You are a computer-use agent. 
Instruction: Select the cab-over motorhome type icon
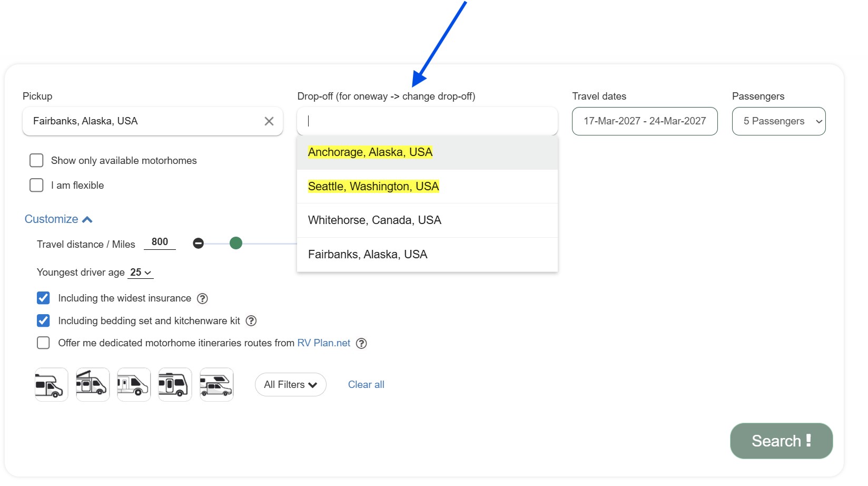click(51, 385)
